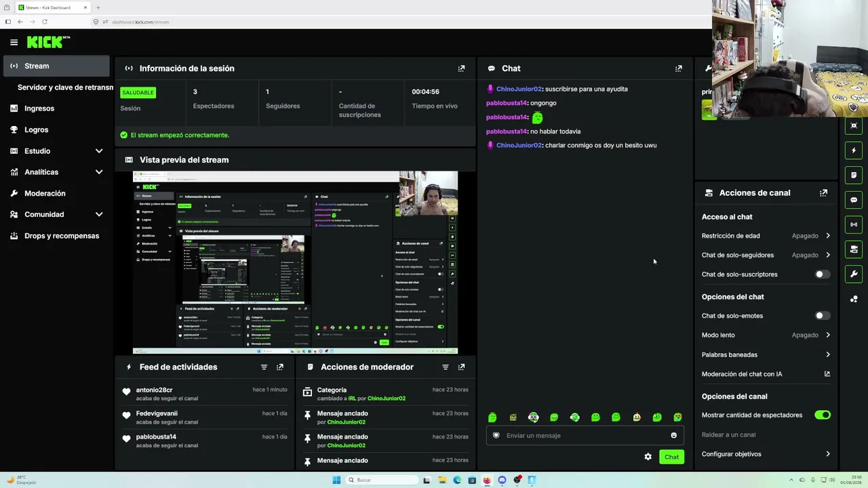Click the Tiempo en vivo value 00:04:56
868x488 pixels.
pos(425,91)
